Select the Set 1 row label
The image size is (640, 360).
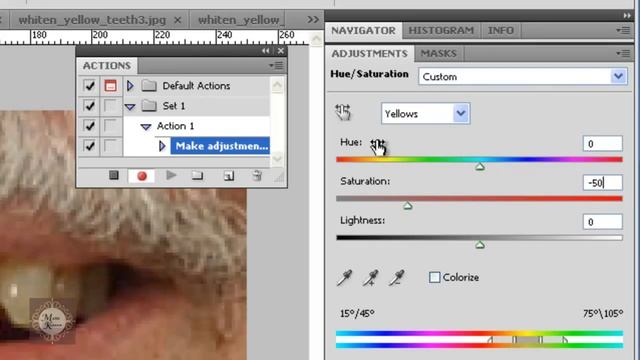tap(174, 106)
